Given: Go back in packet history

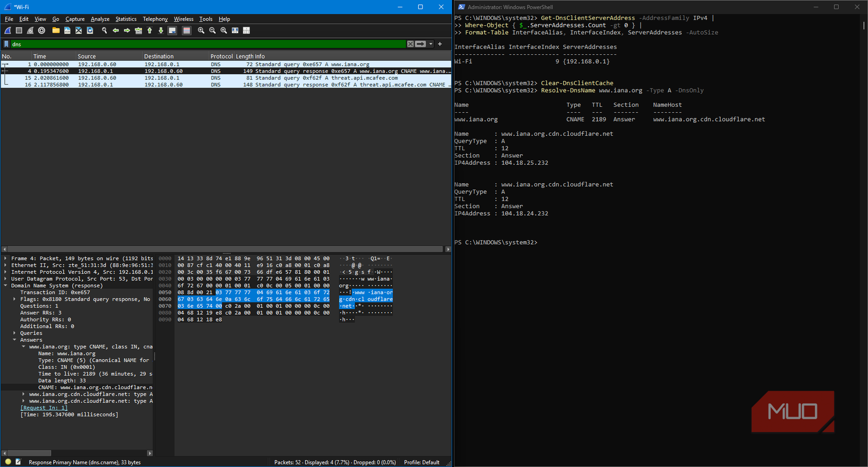Looking at the screenshot, I should (116, 31).
